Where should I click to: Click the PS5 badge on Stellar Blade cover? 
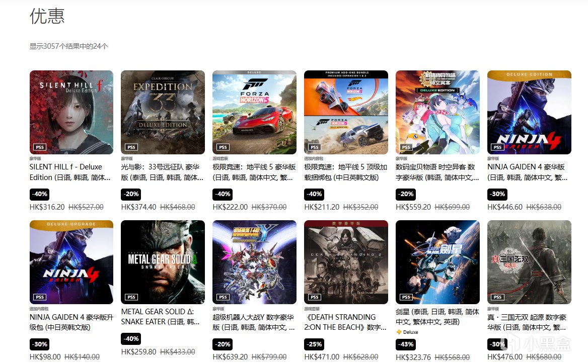[406, 297]
